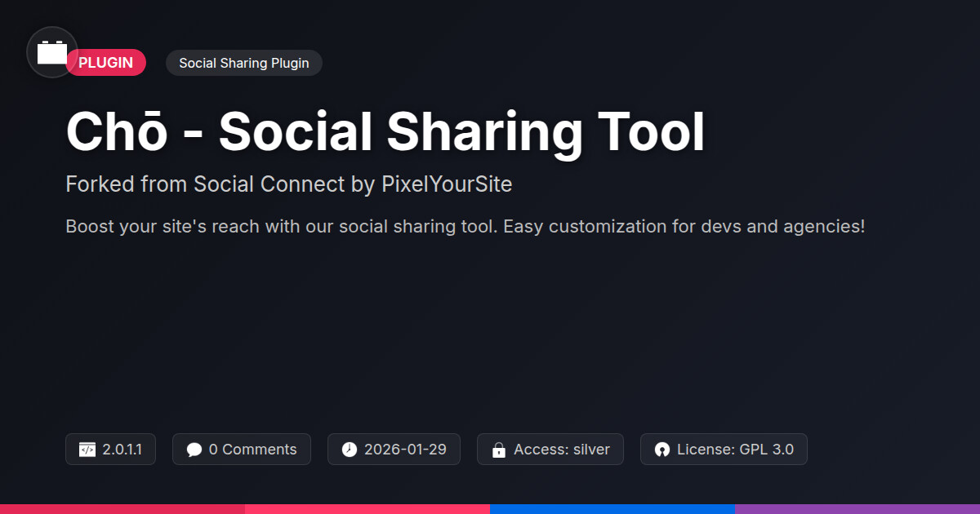Click the plugin brick icon at top left
The height and width of the screenshot is (514, 980).
pyautogui.click(x=52, y=52)
